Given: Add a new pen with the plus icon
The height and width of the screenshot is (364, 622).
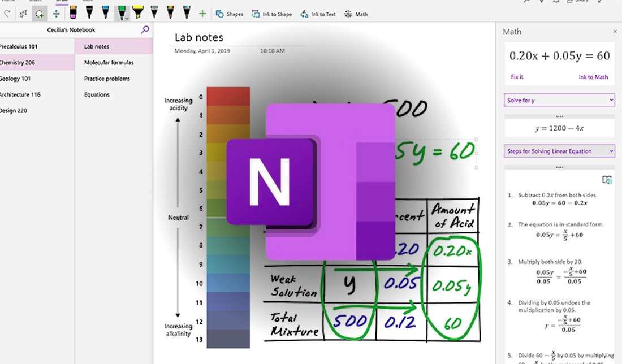Looking at the screenshot, I should pyautogui.click(x=202, y=14).
